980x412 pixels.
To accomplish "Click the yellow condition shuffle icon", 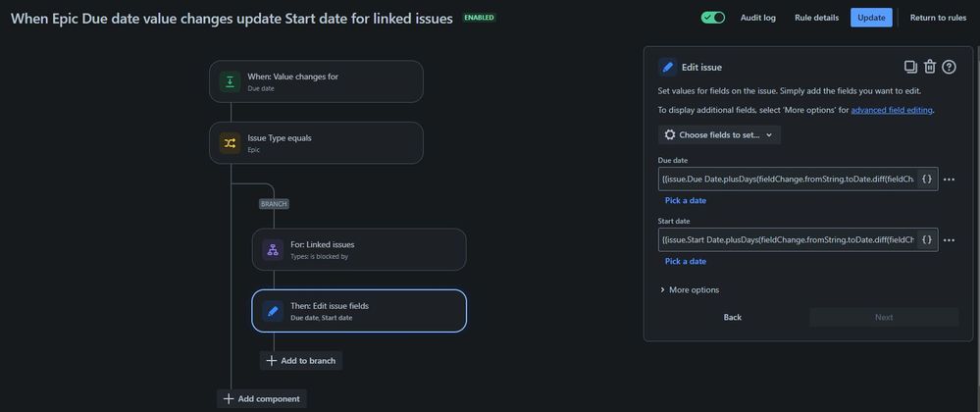I will 230,143.
